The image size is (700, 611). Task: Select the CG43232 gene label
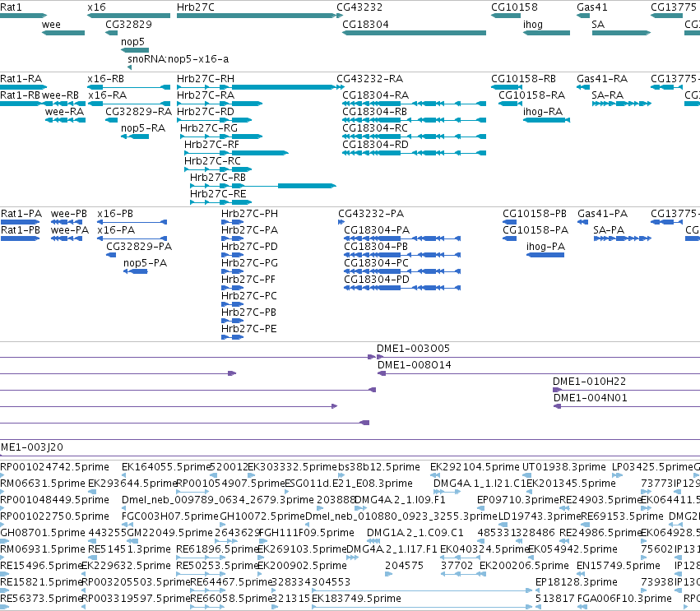pos(359,7)
